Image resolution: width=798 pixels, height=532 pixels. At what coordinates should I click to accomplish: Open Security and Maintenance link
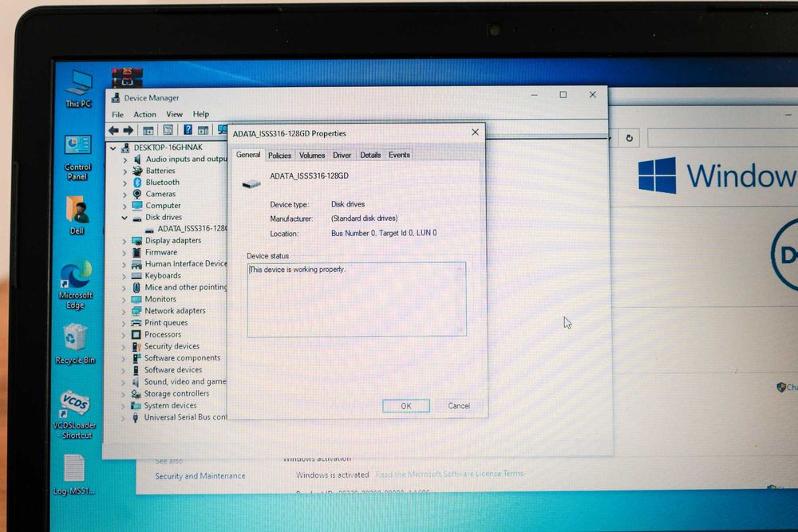200,476
